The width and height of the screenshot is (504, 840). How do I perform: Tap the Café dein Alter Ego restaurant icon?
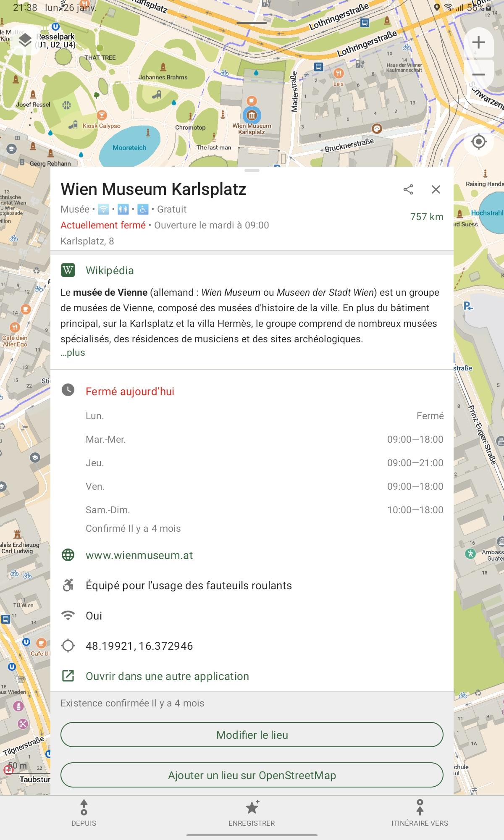15,327
